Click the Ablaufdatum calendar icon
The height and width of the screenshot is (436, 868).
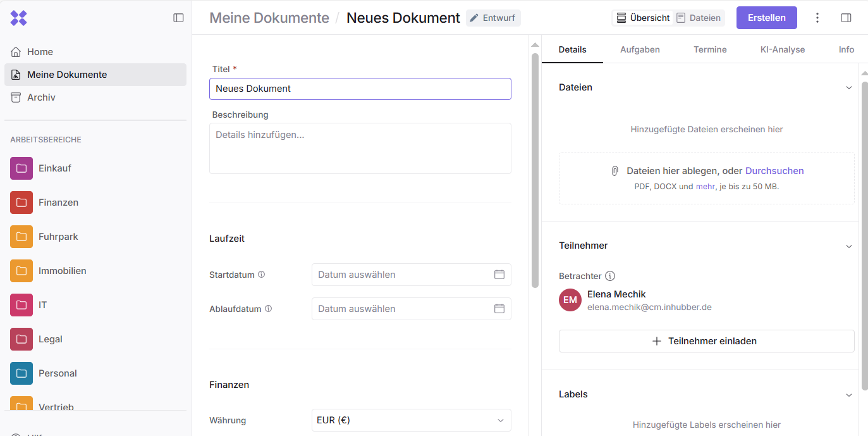click(499, 309)
